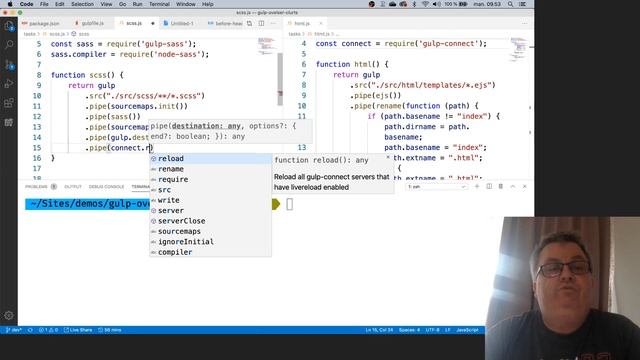This screenshot has width=640, height=360.
Task: Open the Selection menu
Action: point(82,4)
